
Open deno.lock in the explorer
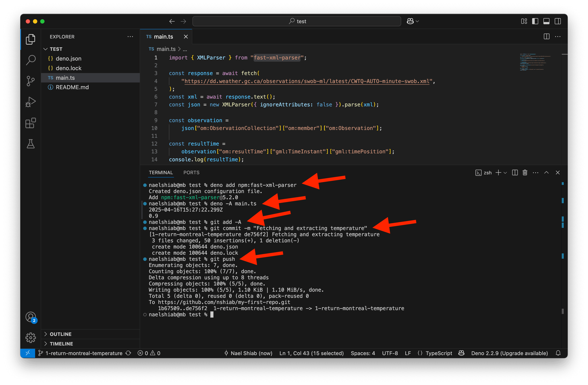(91, 68)
